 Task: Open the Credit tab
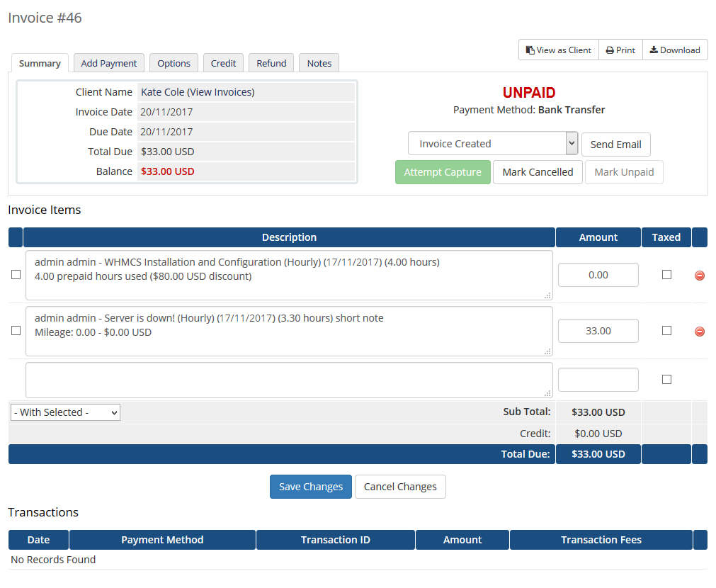click(223, 63)
